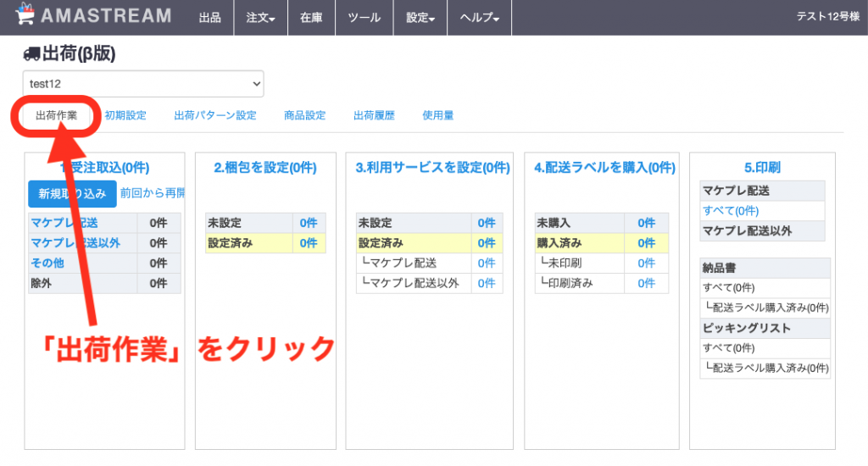
Task: Click すべて(0件) under ピッキングリスト
Action: [728, 348]
